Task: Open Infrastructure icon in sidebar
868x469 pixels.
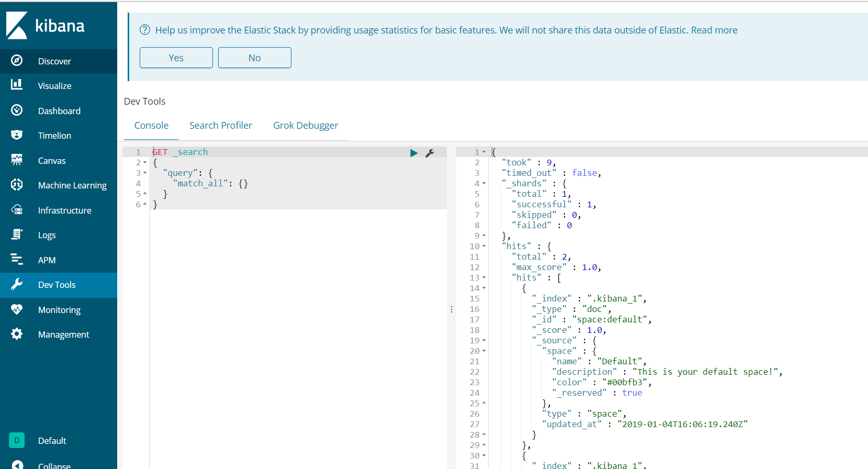Action: 17,210
